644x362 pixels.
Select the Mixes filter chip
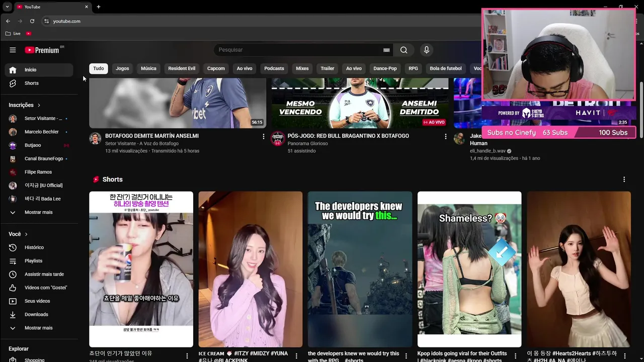(x=302, y=68)
